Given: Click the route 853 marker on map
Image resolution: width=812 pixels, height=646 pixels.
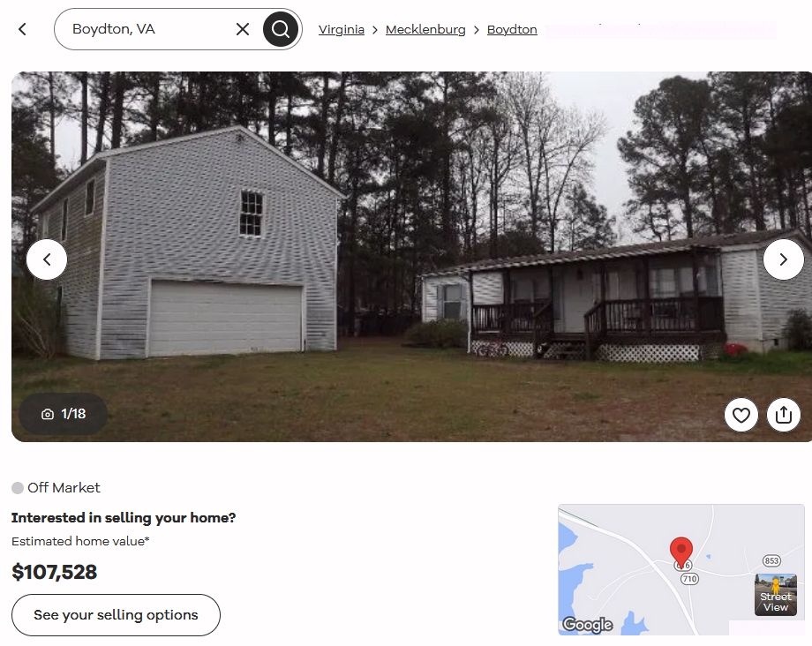Looking at the screenshot, I should (771, 560).
